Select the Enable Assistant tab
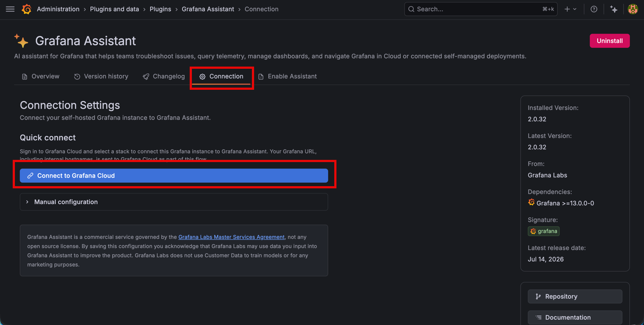 287,76
